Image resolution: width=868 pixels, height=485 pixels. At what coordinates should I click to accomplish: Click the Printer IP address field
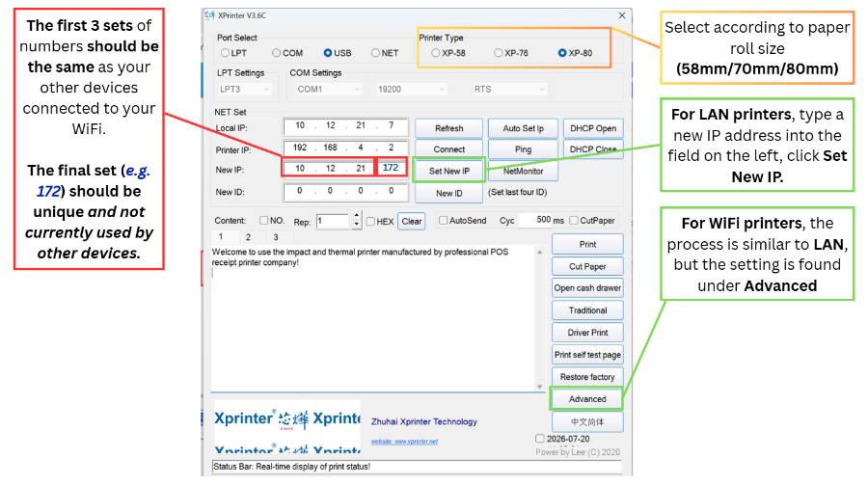click(346, 148)
